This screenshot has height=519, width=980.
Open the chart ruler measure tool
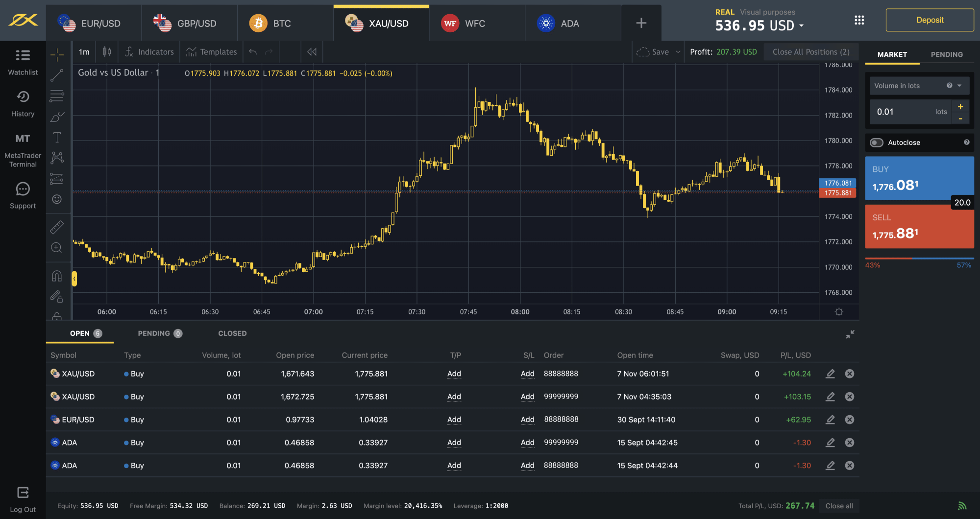[57, 227]
